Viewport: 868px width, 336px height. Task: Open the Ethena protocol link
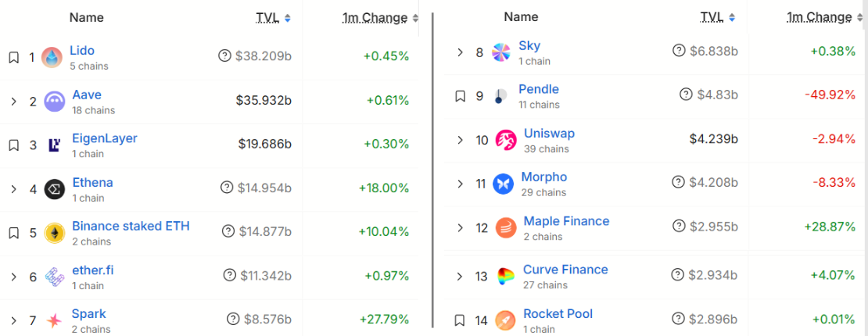point(92,182)
